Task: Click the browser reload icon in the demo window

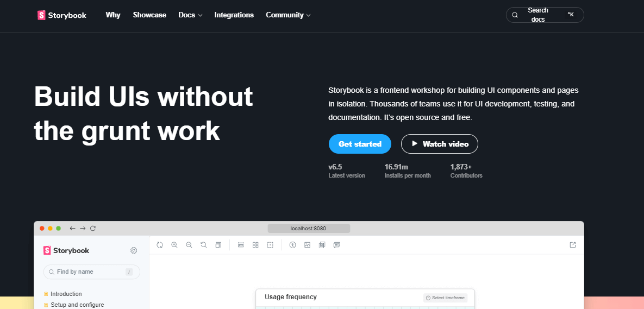Action: click(x=93, y=228)
